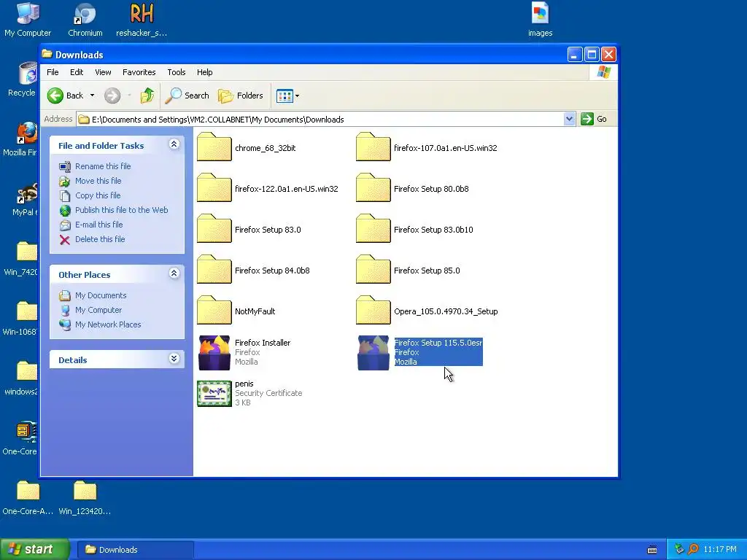Open Back history dropdown arrow

pos(92,96)
